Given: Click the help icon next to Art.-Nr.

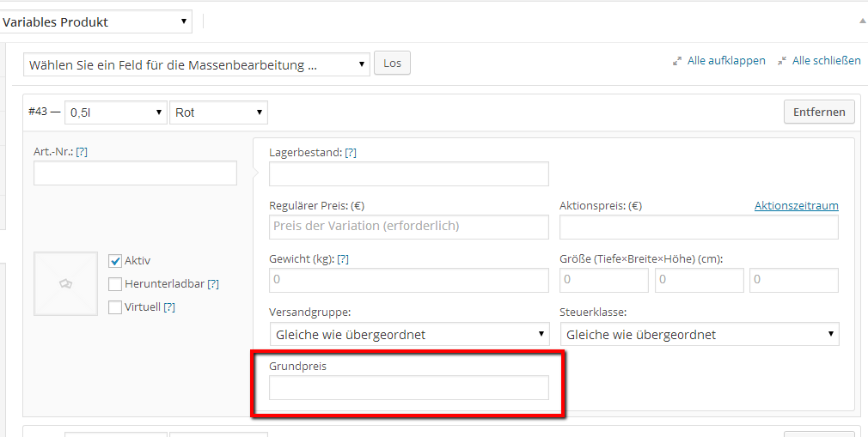Looking at the screenshot, I should tap(82, 152).
